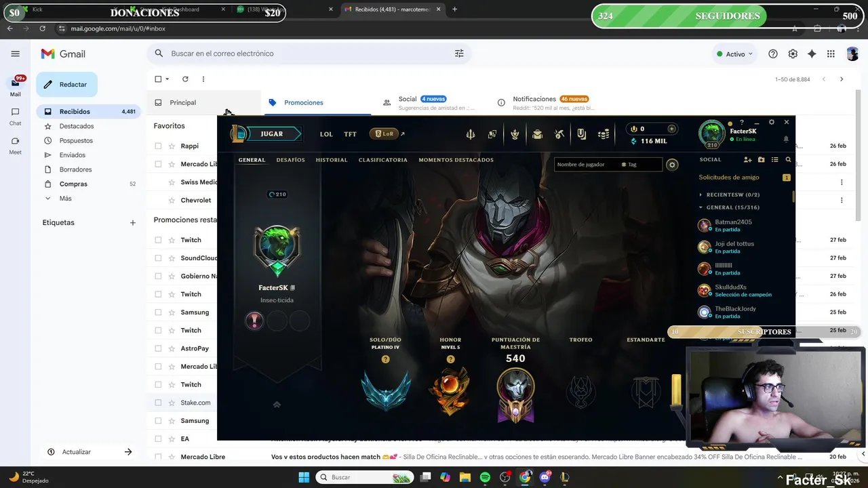
Task: Open profile settings gear beside player search
Action: pos(672,165)
